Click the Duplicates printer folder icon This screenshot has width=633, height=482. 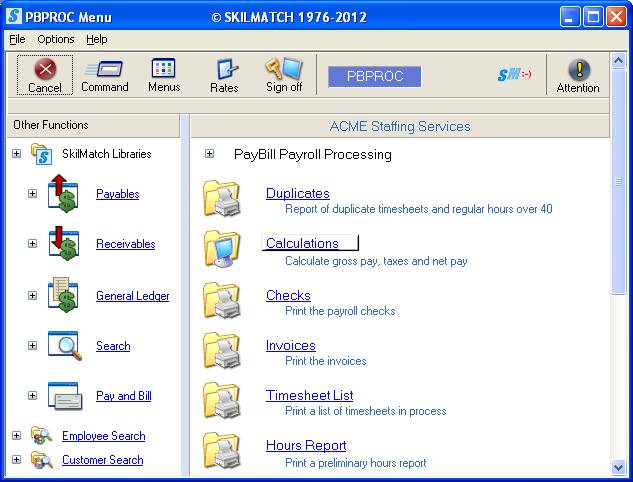222,199
